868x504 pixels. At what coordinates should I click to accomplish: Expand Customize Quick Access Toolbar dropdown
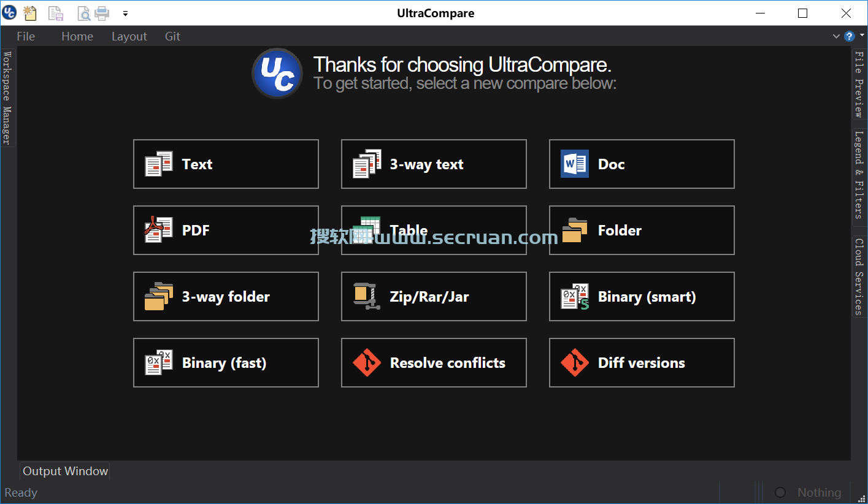pos(125,13)
